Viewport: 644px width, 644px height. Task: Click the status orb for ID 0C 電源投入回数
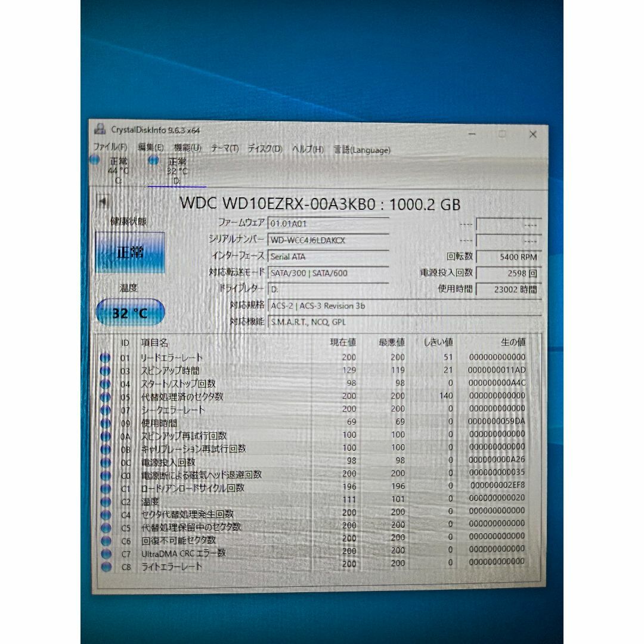point(106,463)
